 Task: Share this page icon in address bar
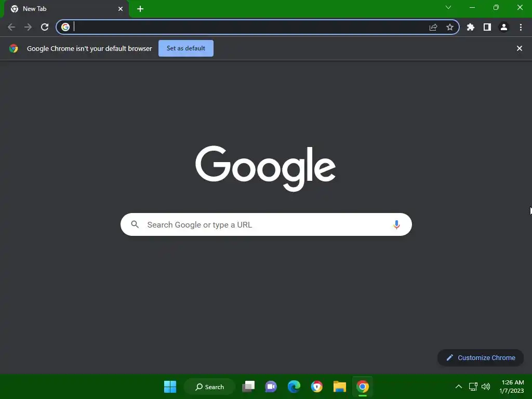coord(433,27)
